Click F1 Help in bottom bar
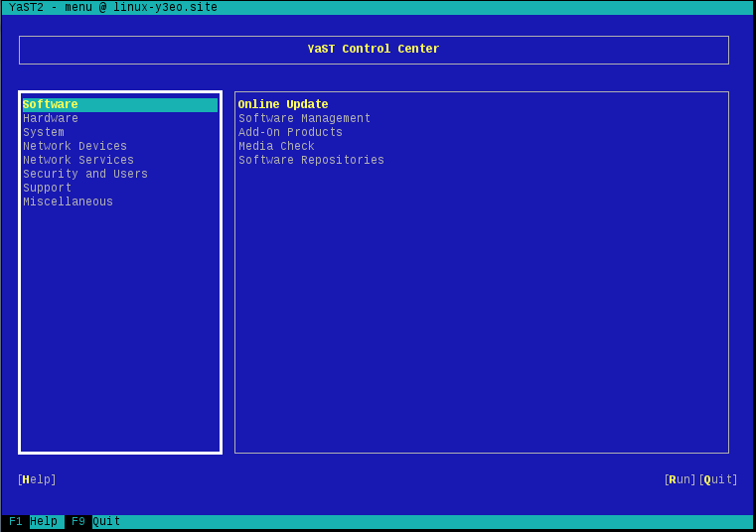This screenshot has width=756, height=532. coord(33,521)
